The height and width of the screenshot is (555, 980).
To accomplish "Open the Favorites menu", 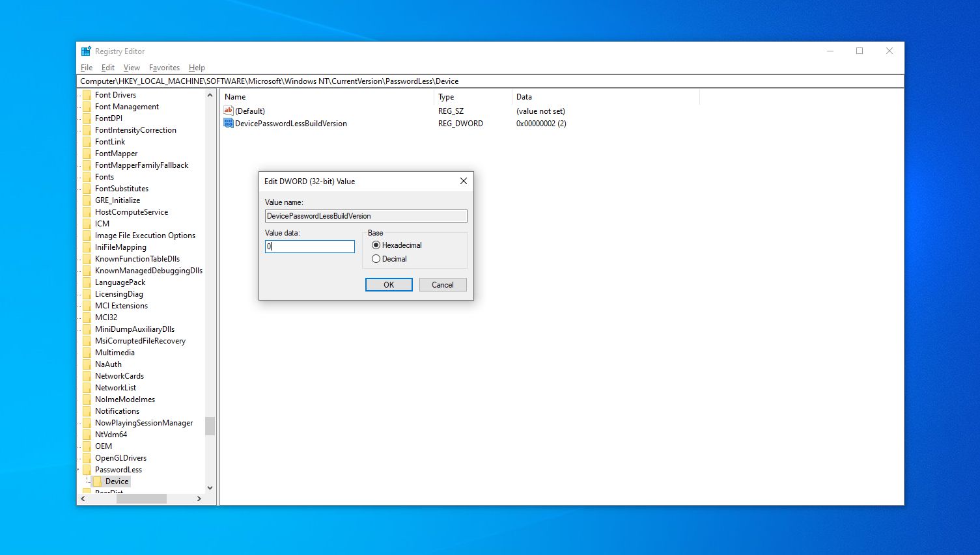I will (x=164, y=68).
